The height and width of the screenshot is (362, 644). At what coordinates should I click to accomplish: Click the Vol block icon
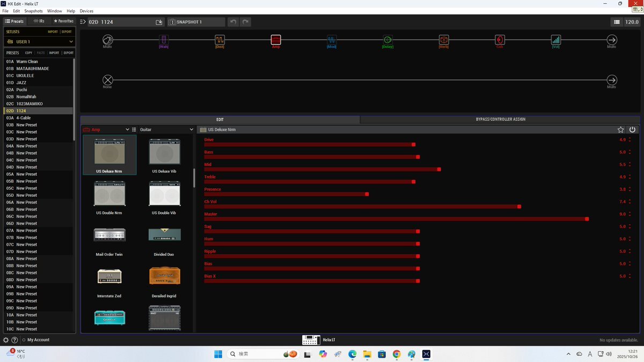click(x=556, y=40)
